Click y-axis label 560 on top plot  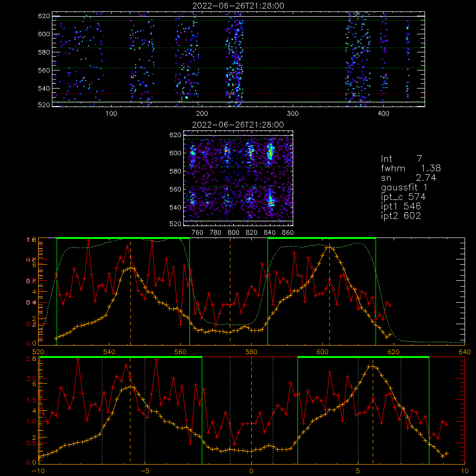[44, 70]
